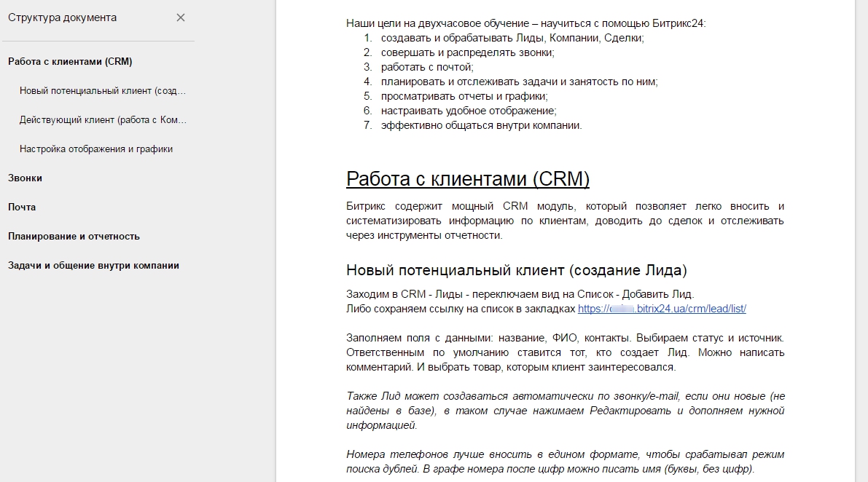Click italic paragraph 'Номера телефонов лучше вносить'

coord(566,462)
